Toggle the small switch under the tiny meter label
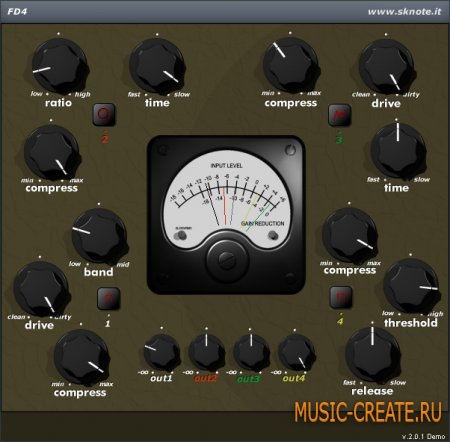Screen dimensions: 450x442 (181, 235)
